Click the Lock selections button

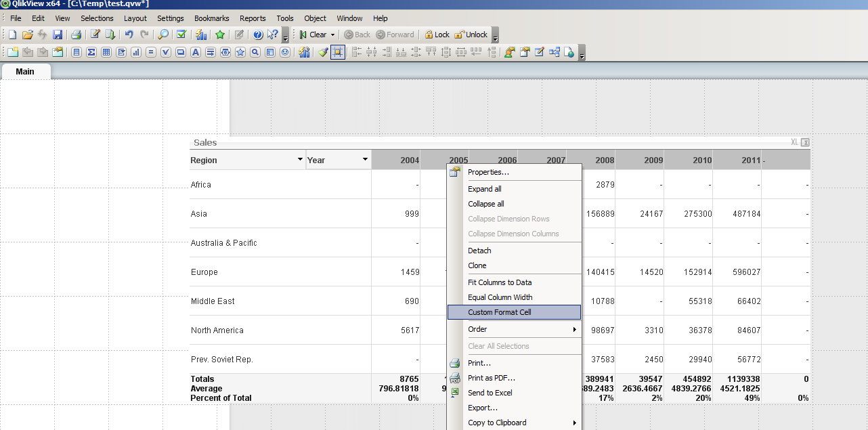(437, 35)
